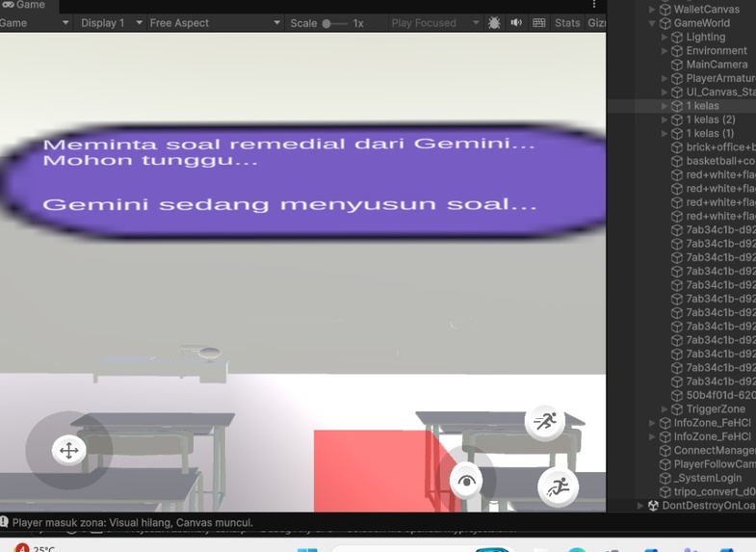Expand the WalletCanvas tree item
Screen dimensions: 756x552
click(x=652, y=10)
